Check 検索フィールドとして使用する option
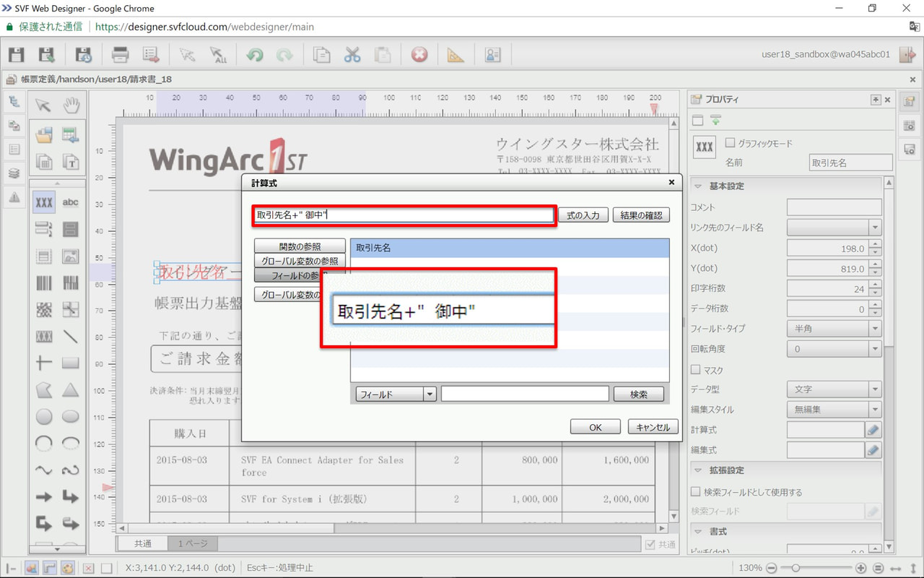 tap(696, 492)
